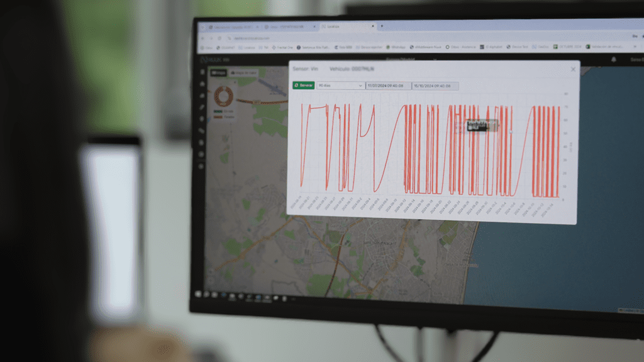Screen dimensions: 644x362
Task: Close the Sensor Vin chart dialog
Action: pos(573,69)
